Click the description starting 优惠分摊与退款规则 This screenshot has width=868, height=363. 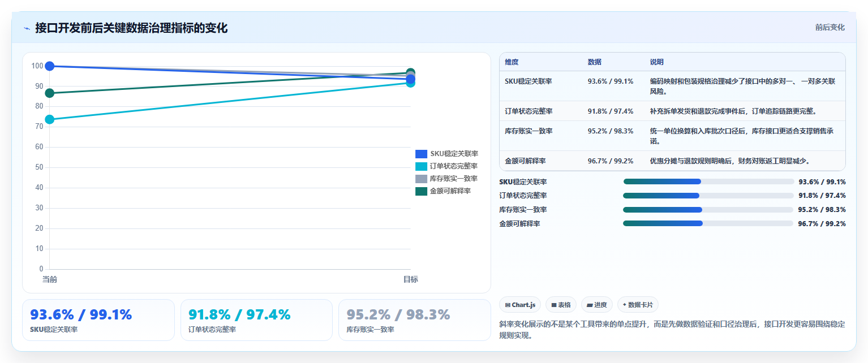(731, 161)
